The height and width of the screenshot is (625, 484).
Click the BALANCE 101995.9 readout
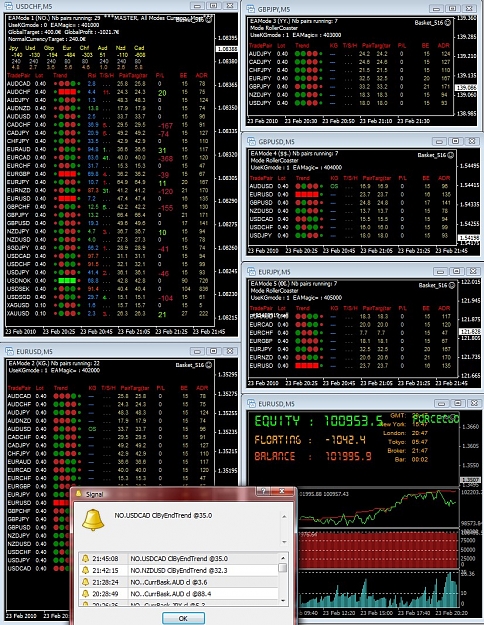pos(313,456)
